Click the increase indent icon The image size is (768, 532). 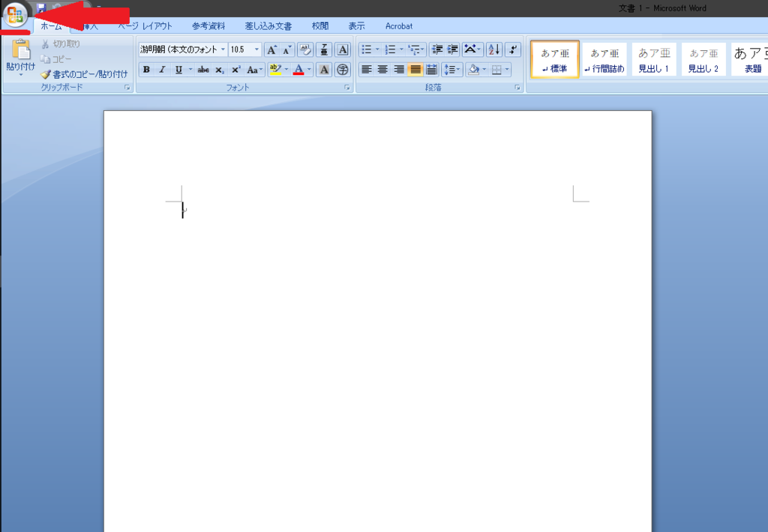click(x=453, y=49)
